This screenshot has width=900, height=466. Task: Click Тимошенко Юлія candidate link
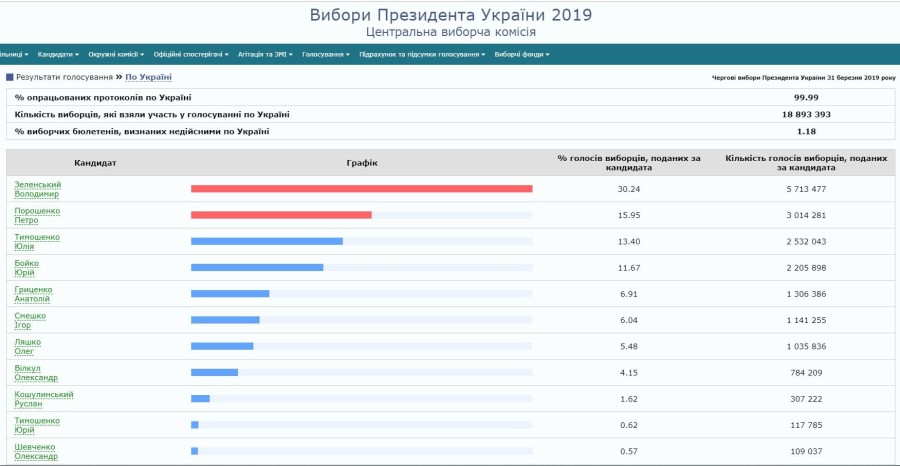pos(37,241)
